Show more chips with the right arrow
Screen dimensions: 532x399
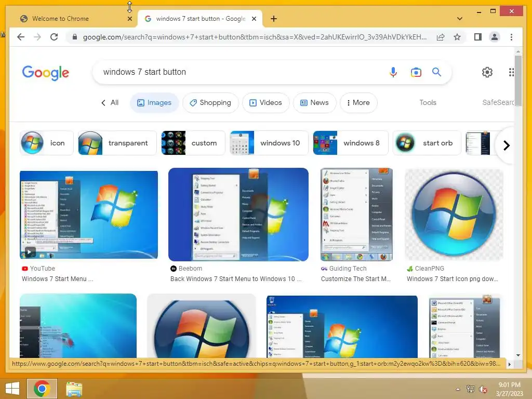tap(506, 145)
